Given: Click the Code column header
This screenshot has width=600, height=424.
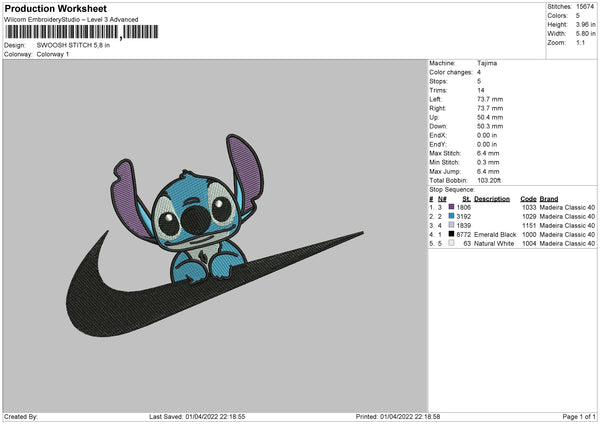Looking at the screenshot, I should (x=528, y=199).
